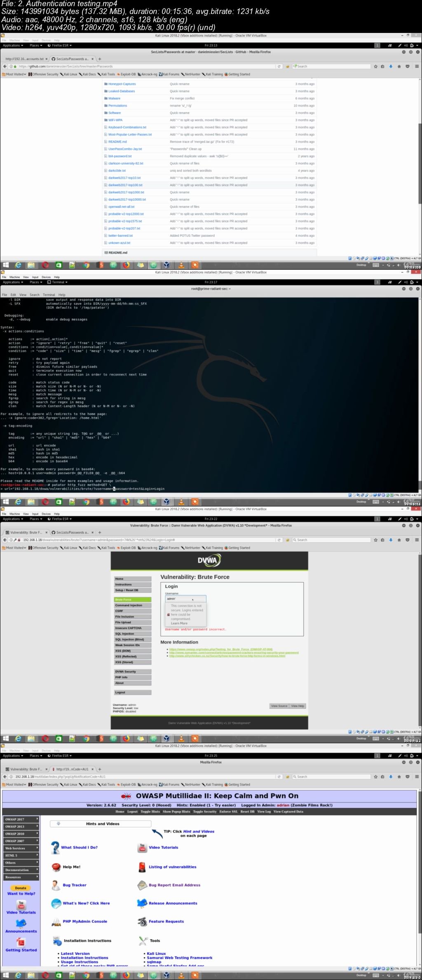Image resolution: width=422 pixels, height=980 pixels.
Task: Click the Getting Started PDF icon in Mutillidae sidebar
Action: [x=21, y=942]
